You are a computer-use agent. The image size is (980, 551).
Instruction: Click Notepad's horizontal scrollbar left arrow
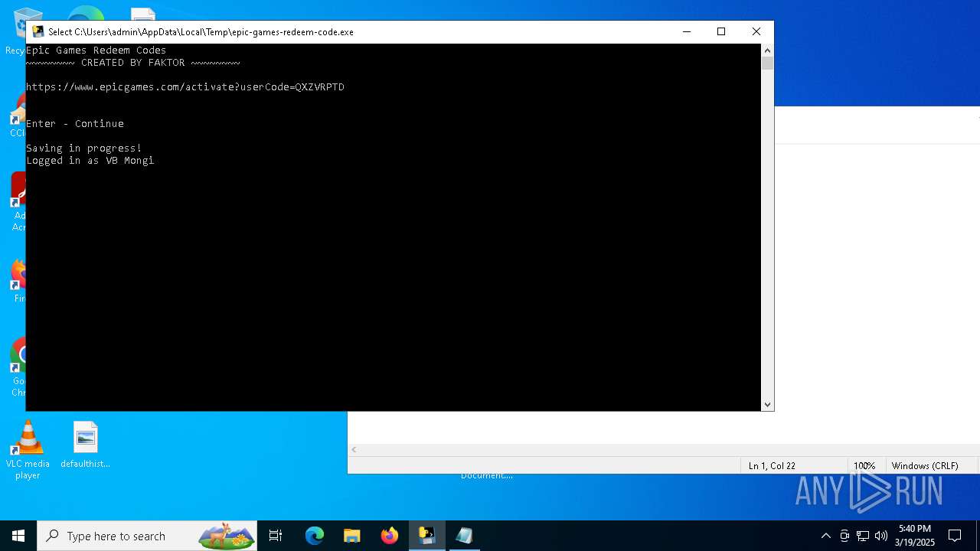coord(354,450)
